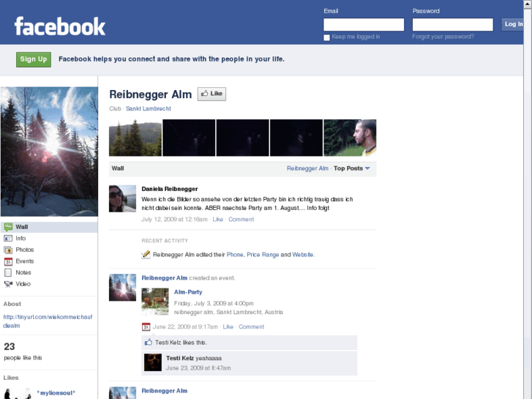Viewport: 532px width, 399px height.
Task: Click thumbs-up icon next to Testi Kelz likes
Action: click(149, 343)
